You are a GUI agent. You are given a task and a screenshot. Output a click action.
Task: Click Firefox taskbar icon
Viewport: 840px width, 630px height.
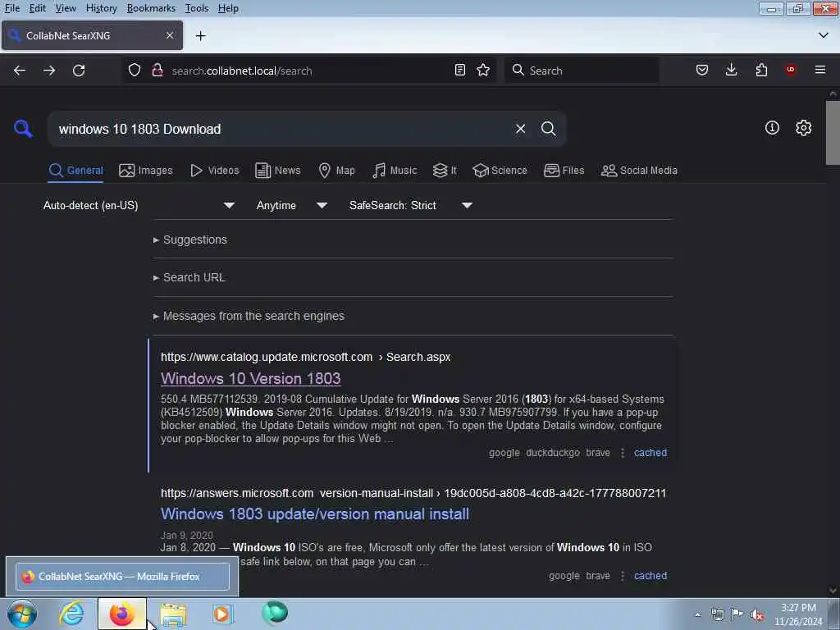click(122, 614)
